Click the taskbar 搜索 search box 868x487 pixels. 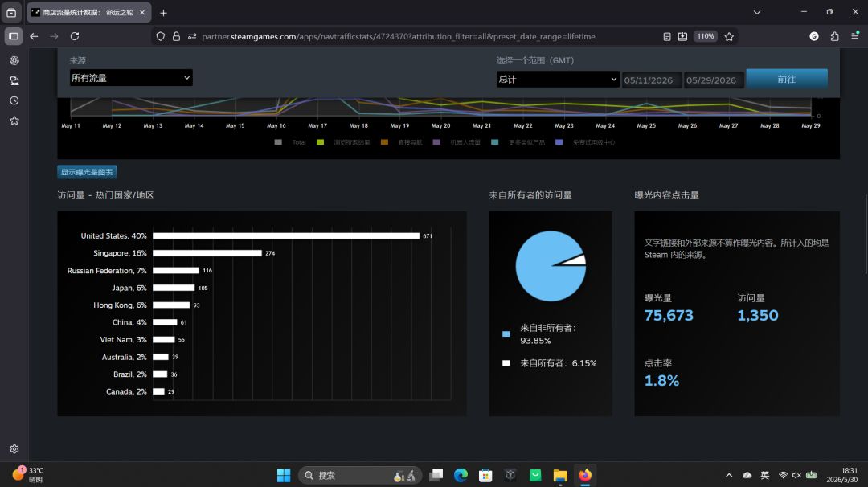tap(360, 475)
